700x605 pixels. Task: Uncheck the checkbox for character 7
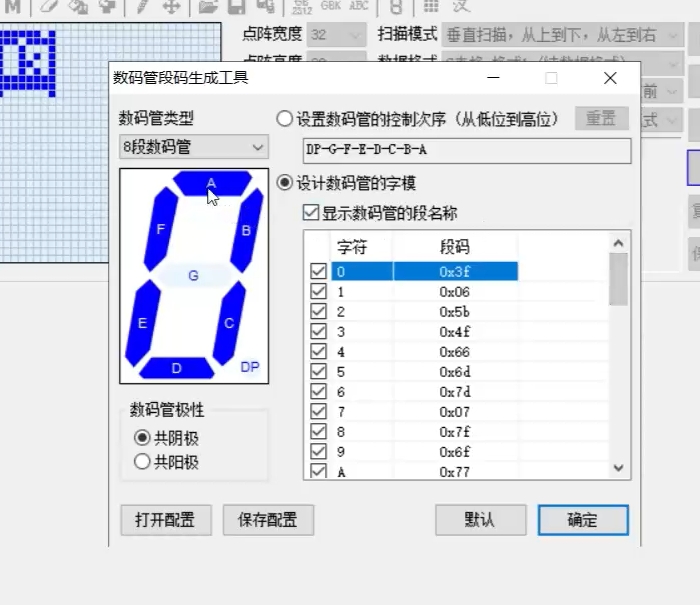318,412
